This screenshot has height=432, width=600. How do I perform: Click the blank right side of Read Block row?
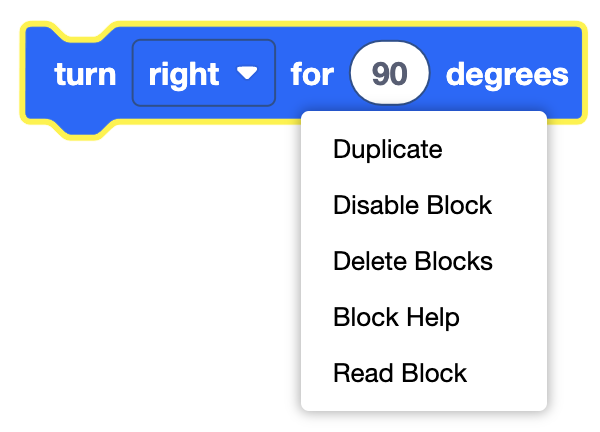tap(510, 374)
